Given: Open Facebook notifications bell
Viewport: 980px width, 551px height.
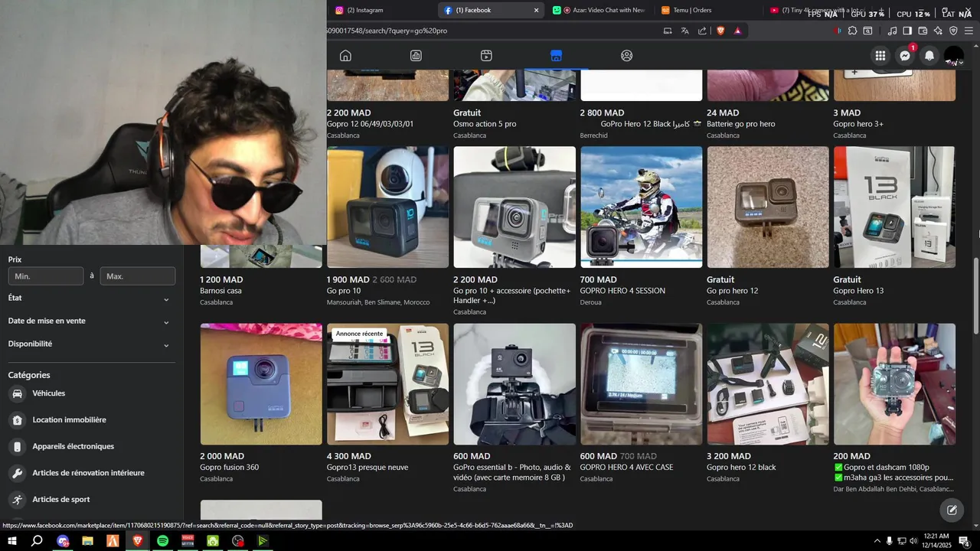Looking at the screenshot, I should coord(929,56).
